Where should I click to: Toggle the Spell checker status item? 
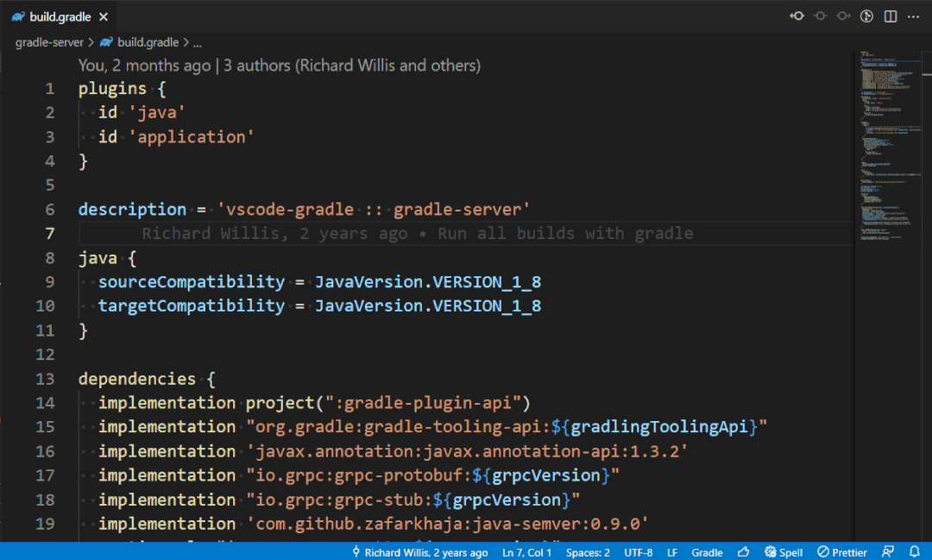(x=784, y=552)
